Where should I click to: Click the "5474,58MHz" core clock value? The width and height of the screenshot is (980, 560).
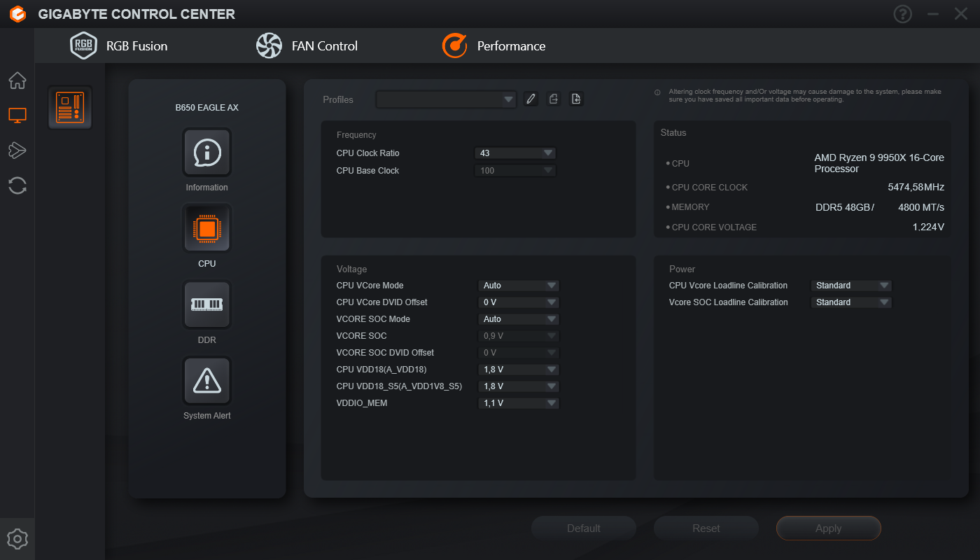point(916,187)
